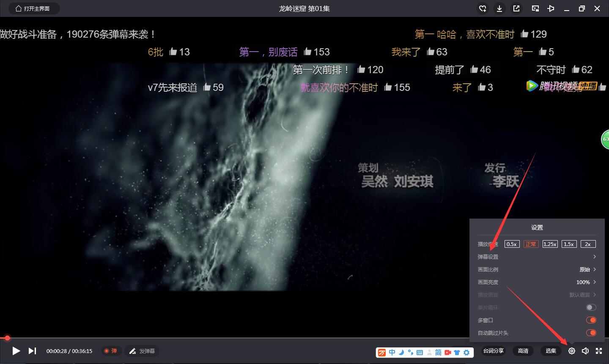Image resolution: width=609 pixels, height=364 pixels.
Task: Pin the player window on top
Action: (551, 8)
